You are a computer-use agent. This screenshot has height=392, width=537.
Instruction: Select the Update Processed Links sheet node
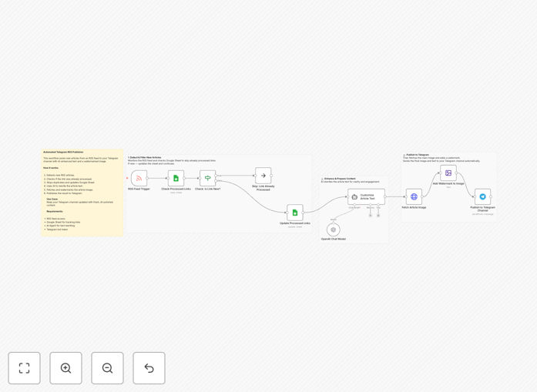(x=295, y=213)
